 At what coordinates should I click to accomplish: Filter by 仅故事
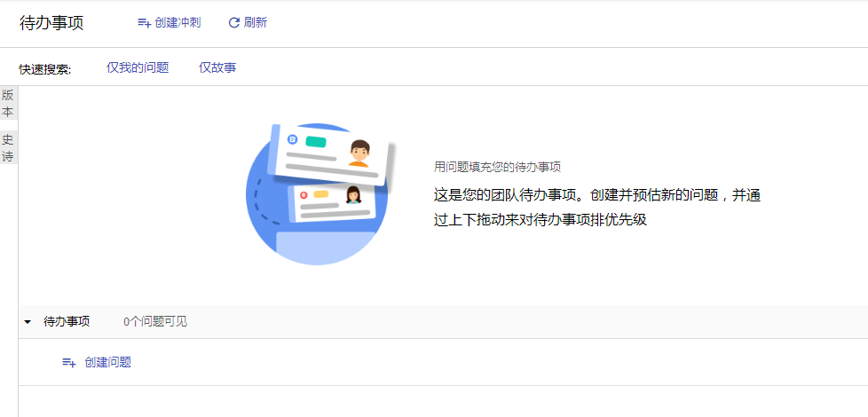[x=217, y=68]
